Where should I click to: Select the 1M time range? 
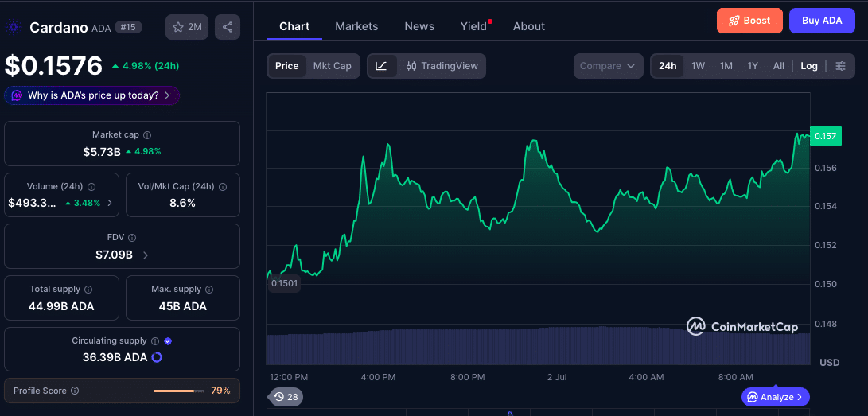click(726, 66)
